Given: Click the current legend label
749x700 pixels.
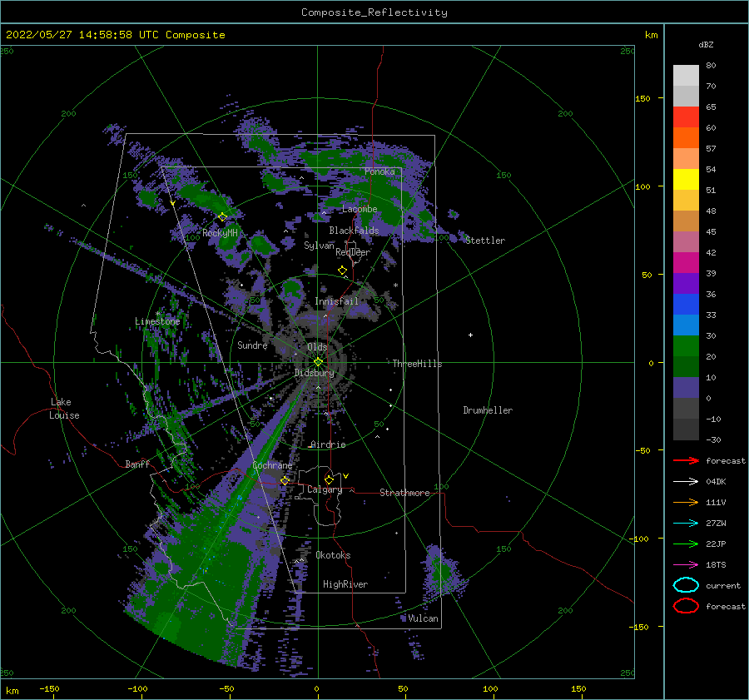Looking at the screenshot, I should point(723,586).
